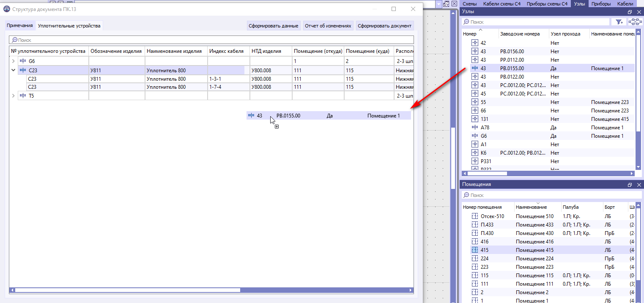Click the network diagram icon beside the filter

635,22
